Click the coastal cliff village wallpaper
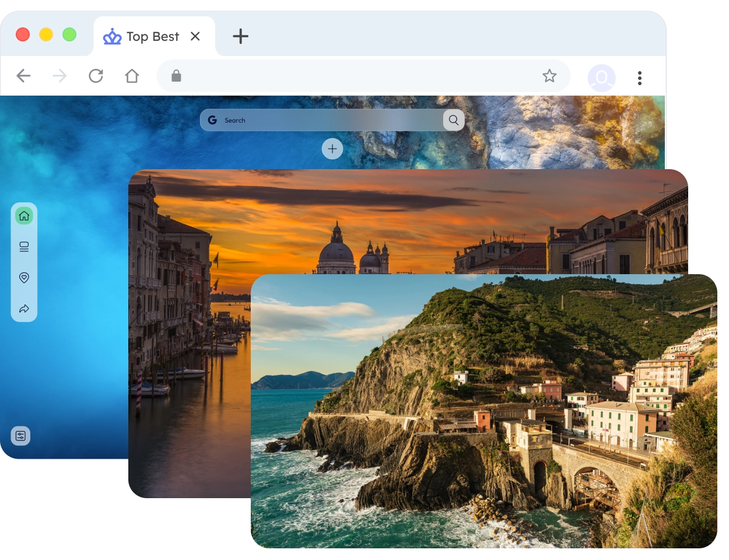The height and width of the screenshot is (560, 729). (484, 411)
